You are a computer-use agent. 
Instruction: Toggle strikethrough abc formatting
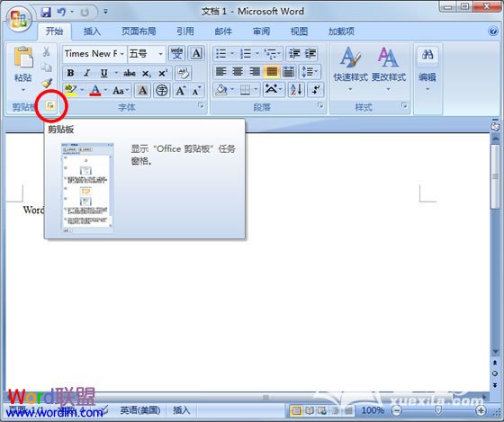130,73
